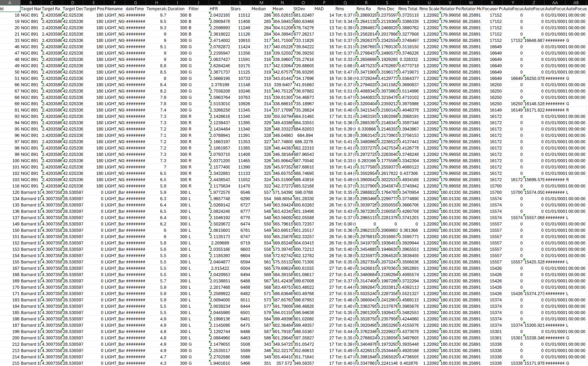Select Stars cell 11512
Screen dimensions: 588x366
[x=240, y=15]
